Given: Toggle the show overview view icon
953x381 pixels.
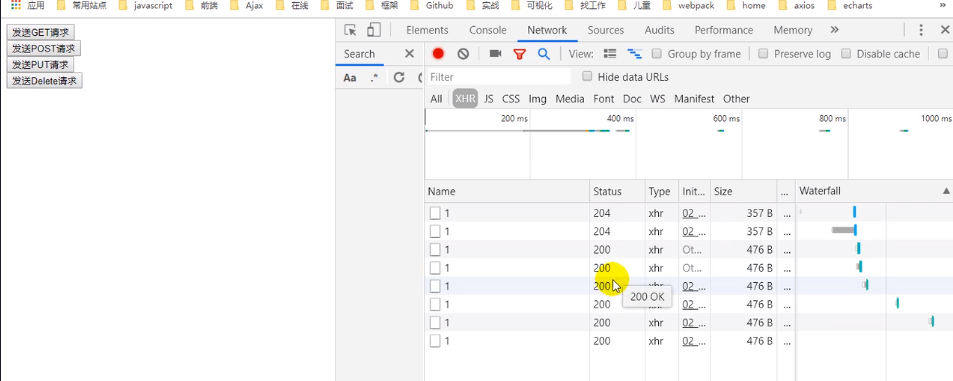Looking at the screenshot, I should pos(635,53).
